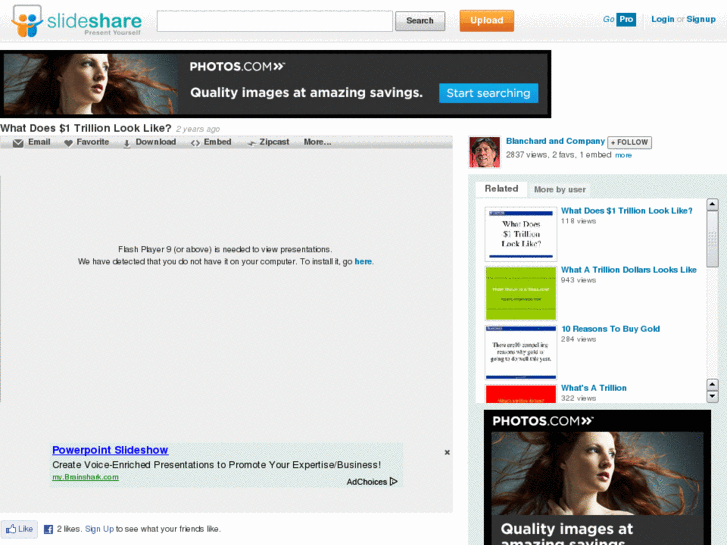This screenshot has width=727, height=545.
Task: Click the Photos.com logo in top banner
Action: [x=237, y=67]
